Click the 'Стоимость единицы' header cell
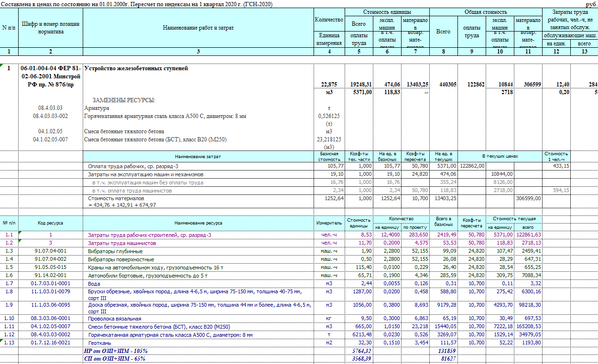 [x=387, y=11]
